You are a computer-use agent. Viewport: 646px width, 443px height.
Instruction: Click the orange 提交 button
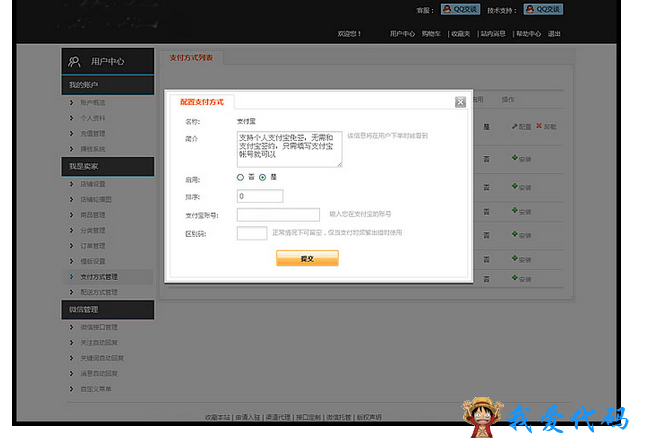pyautogui.click(x=307, y=258)
